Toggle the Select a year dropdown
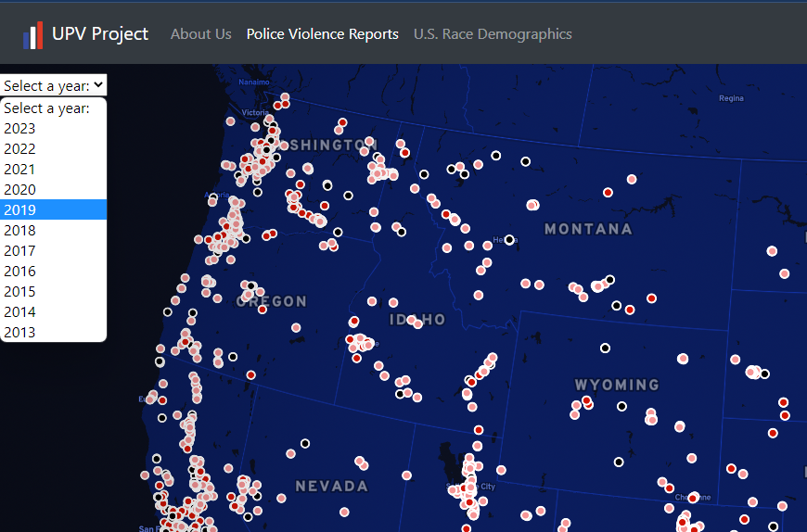This screenshot has height=532, width=807. [x=54, y=85]
